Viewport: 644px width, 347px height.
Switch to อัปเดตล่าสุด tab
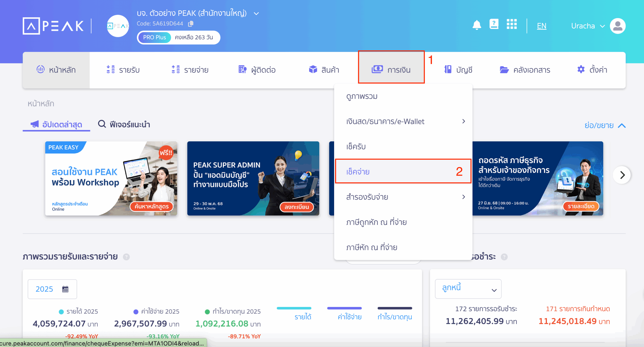(56, 124)
